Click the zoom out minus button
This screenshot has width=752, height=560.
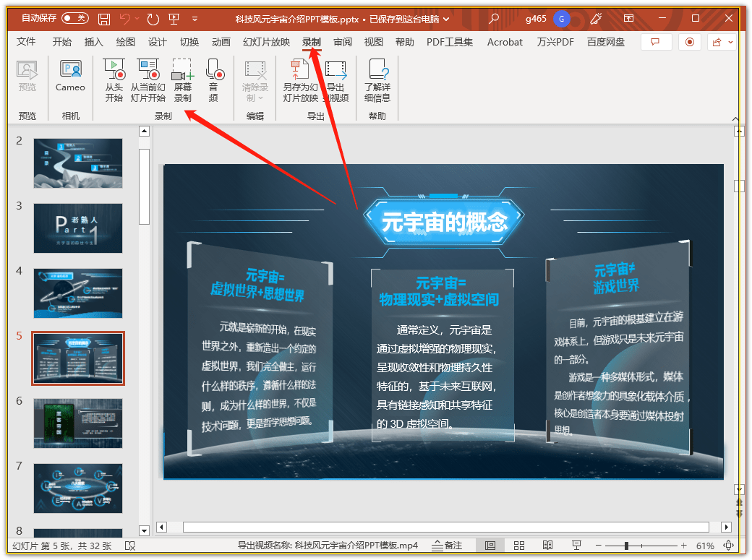pyautogui.click(x=598, y=546)
